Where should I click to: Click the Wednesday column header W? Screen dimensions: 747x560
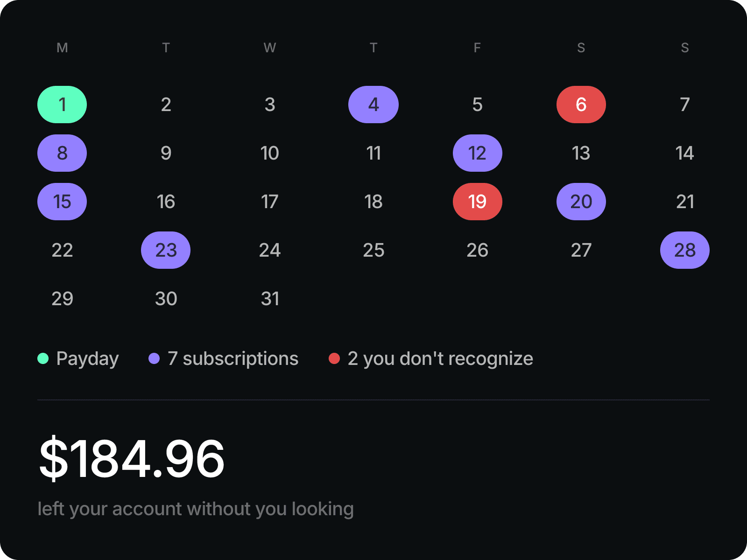(x=270, y=48)
